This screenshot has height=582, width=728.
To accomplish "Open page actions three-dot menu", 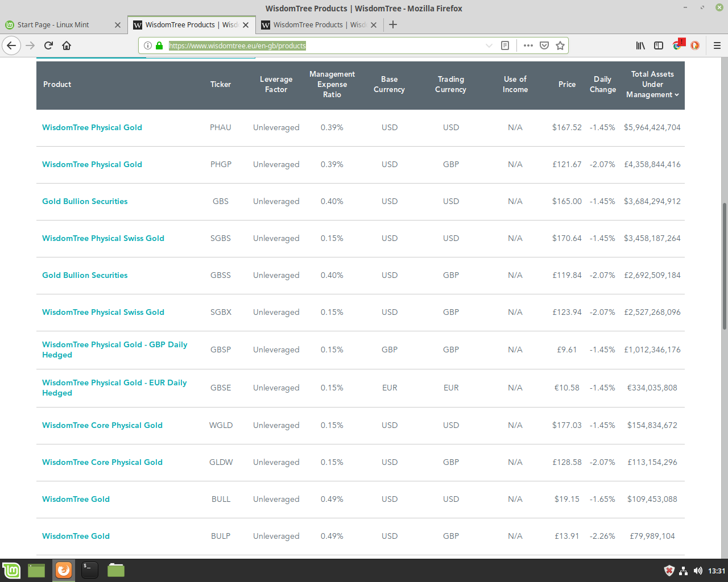I will tap(528, 45).
